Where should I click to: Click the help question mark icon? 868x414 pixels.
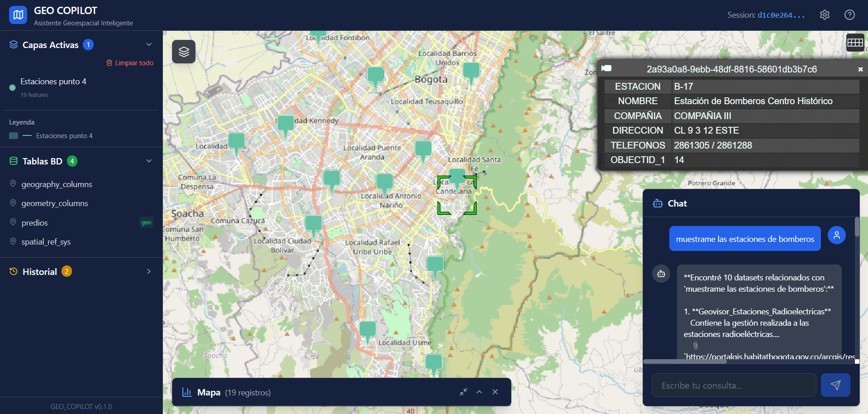pyautogui.click(x=849, y=15)
